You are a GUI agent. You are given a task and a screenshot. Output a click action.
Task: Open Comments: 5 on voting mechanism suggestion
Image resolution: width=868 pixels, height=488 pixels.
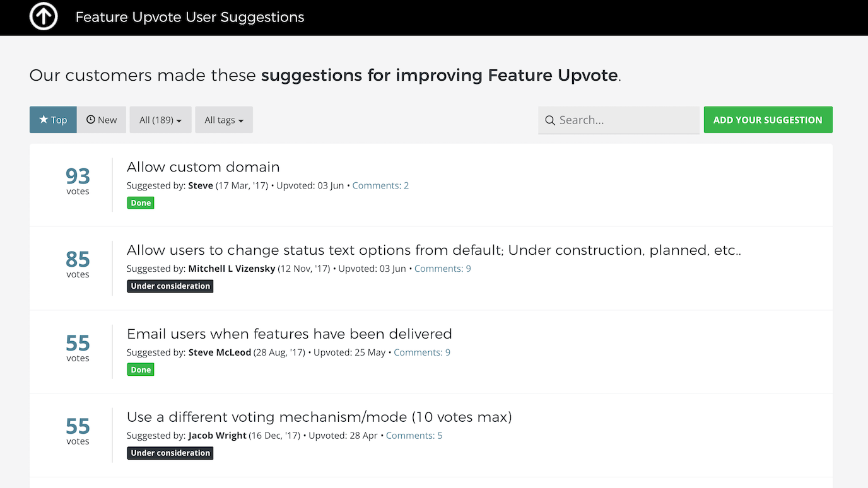tap(414, 435)
